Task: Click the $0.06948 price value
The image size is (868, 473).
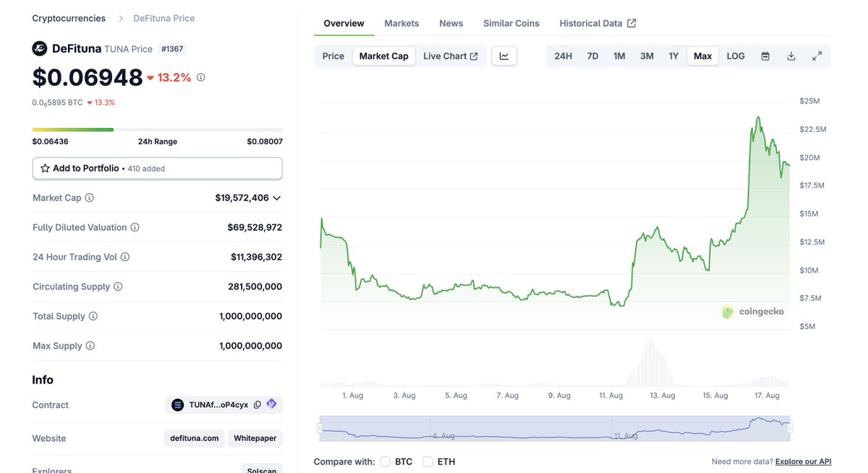Action: click(x=87, y=77)
